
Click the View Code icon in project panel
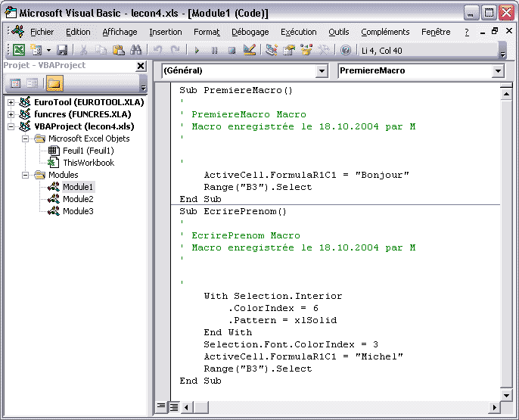pyautogui.click(x=15, y=83)
